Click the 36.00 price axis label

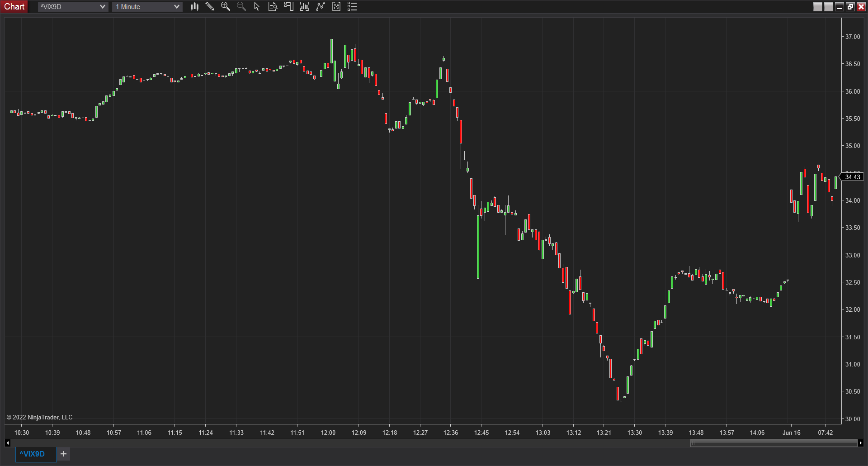pyautogui.click(x=853, y=91)
